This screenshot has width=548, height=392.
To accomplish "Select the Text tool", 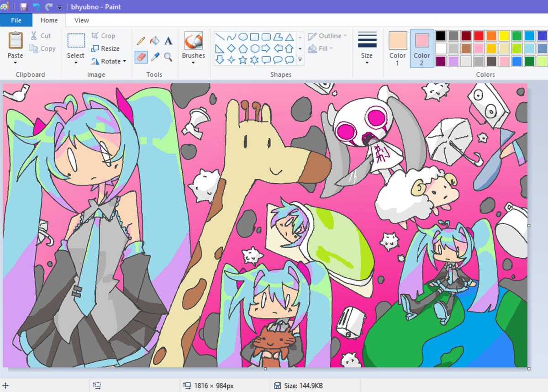I will [x=168, y=41].
